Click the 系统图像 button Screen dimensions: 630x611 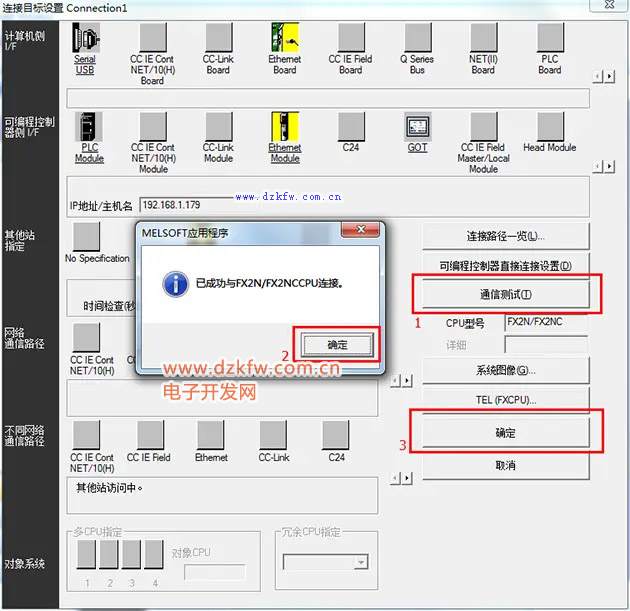point(505,370)
